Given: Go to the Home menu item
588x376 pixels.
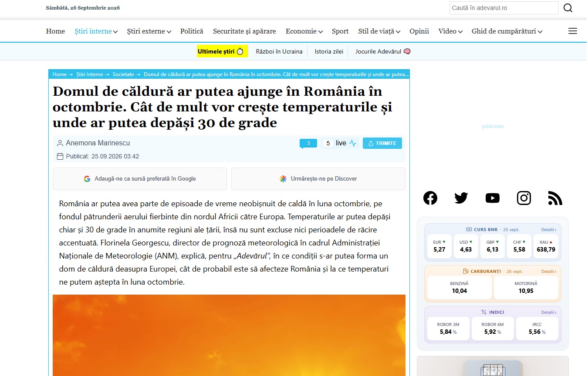Looking at the screenshot, I should pyautogui.click(x=55, y=31).
